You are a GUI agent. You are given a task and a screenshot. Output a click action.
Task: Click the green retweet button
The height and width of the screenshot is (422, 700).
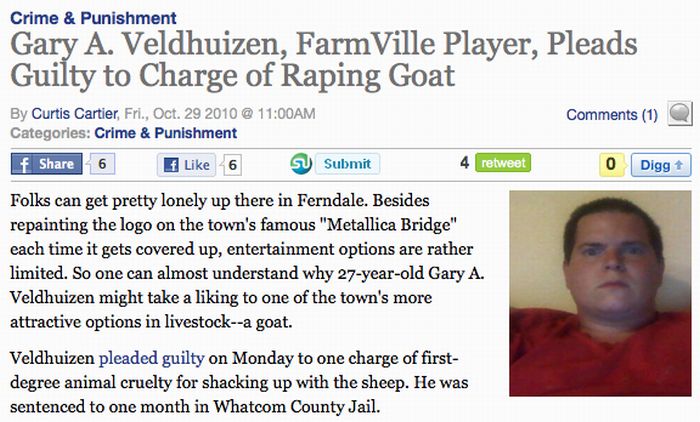tap(503, 163)
